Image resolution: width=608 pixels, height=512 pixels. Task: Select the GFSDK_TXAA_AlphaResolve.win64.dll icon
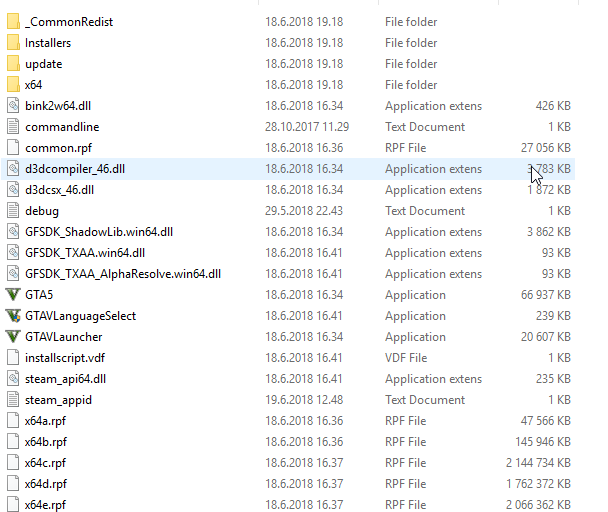tap(13, 273)
